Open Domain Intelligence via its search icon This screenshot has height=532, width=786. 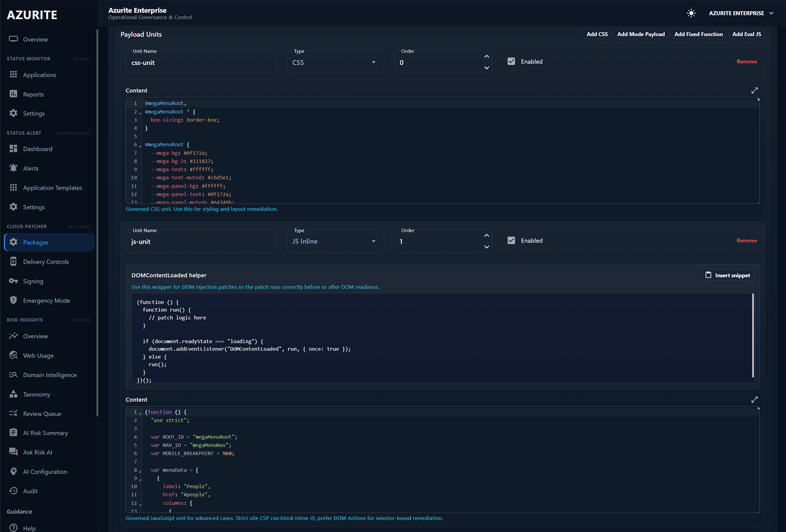pos(14,374)
